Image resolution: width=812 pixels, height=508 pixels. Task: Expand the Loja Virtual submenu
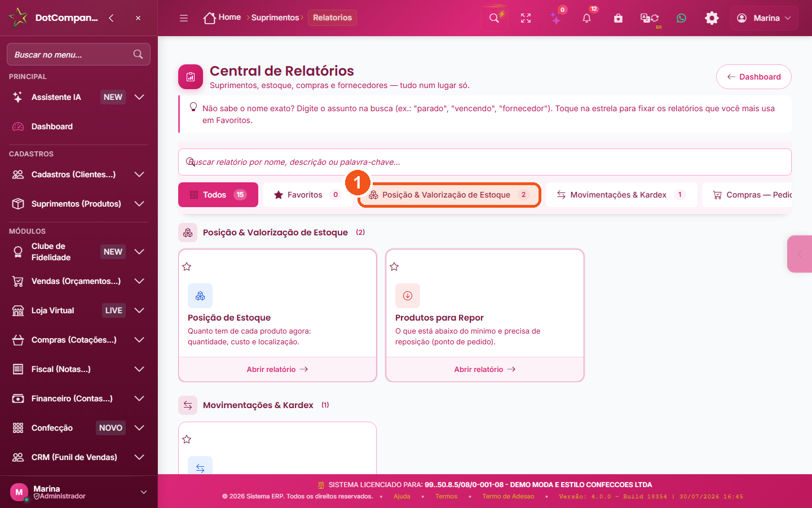[x=139, y=310]
